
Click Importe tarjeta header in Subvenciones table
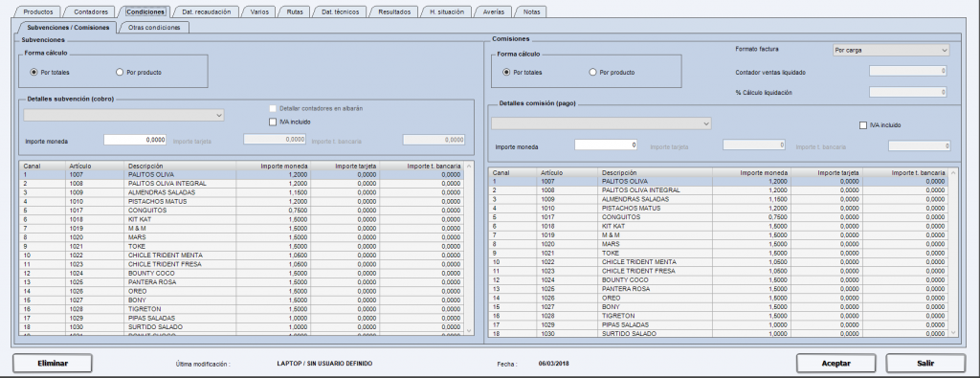click(345, 167)
